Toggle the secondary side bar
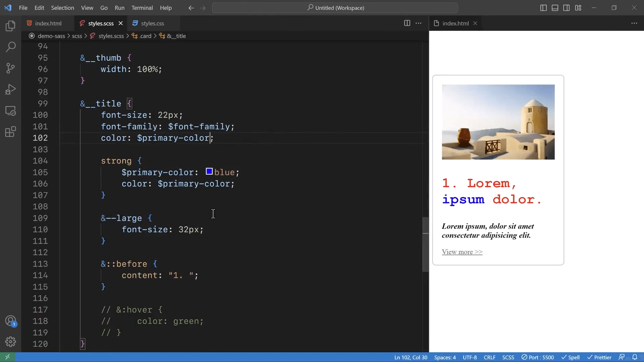The width and height of the screenshot is (644, 362). pos(566,8)
